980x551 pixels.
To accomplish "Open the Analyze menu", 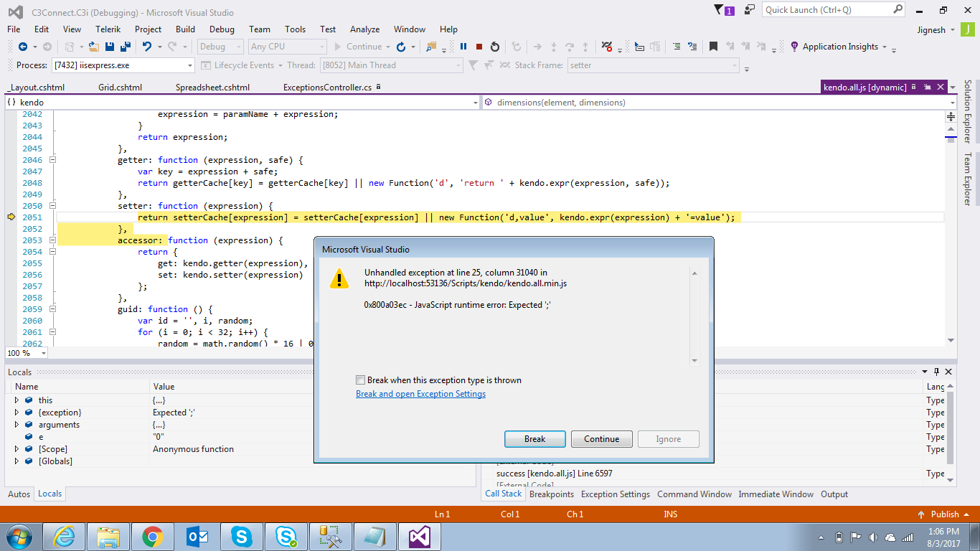I will [364, 29].
